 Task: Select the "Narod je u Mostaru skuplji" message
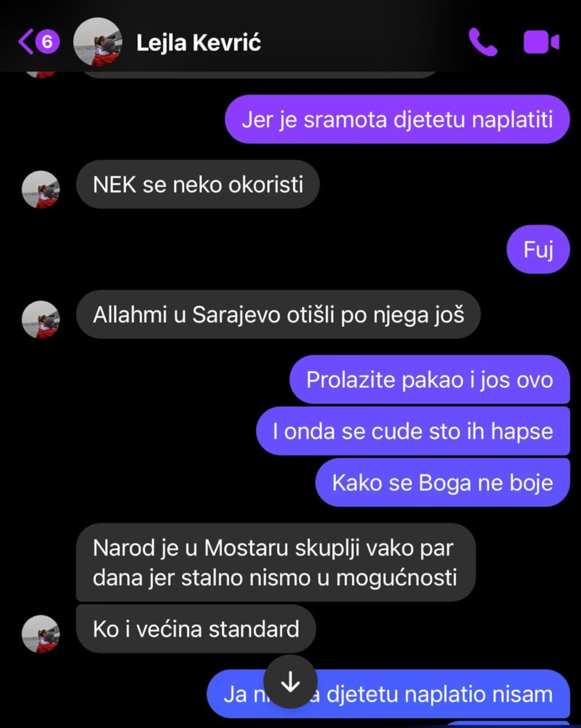tap(275, 563)
